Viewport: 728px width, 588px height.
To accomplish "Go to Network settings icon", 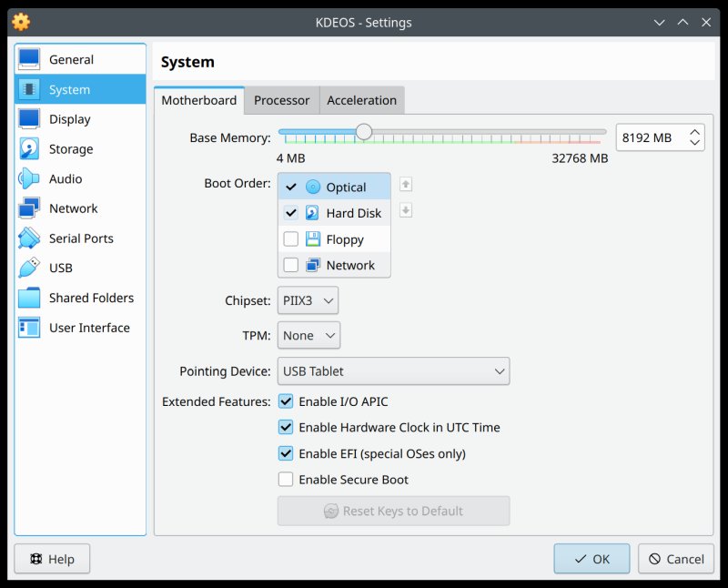I will point(30,208).
